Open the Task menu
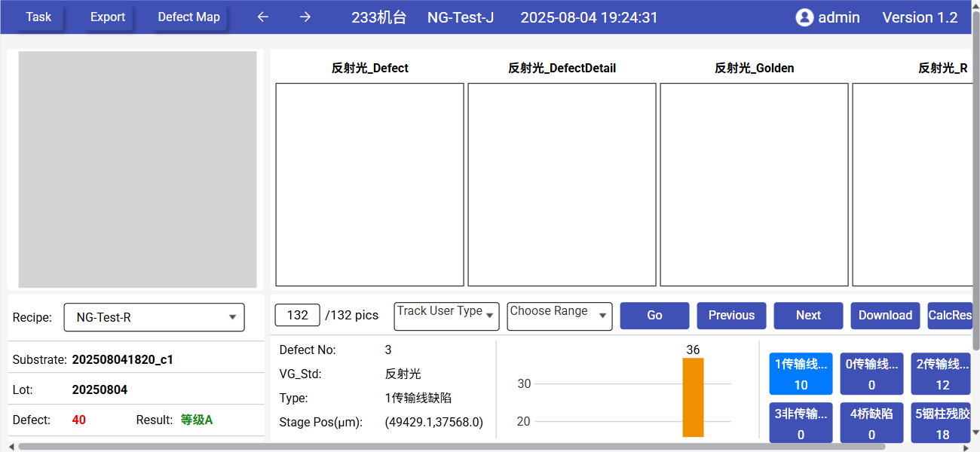Image resolution: width=980 pixels, height=452 pixels. pyautogui.click(x=38, y=17)
